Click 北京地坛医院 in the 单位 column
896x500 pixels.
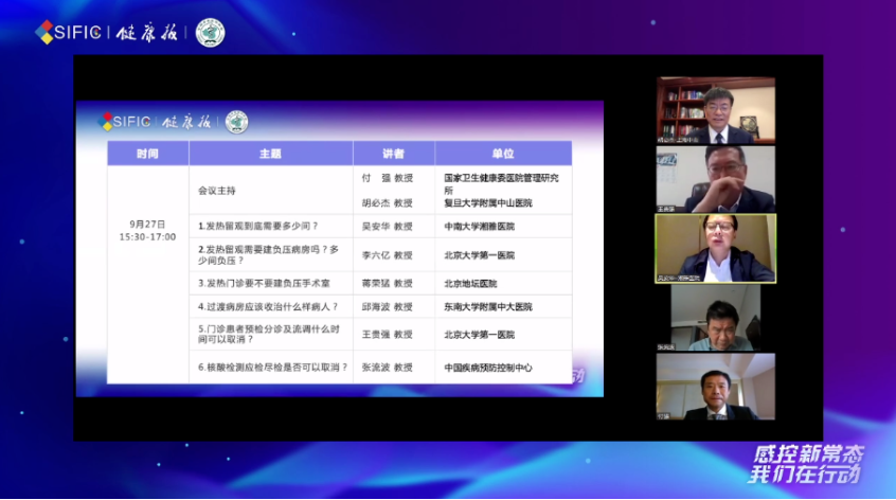pos(470,283)
